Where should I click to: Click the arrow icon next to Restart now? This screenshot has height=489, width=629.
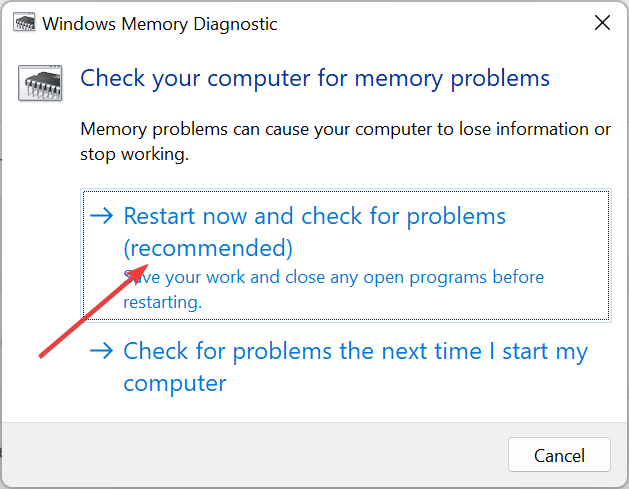[102, 216]
